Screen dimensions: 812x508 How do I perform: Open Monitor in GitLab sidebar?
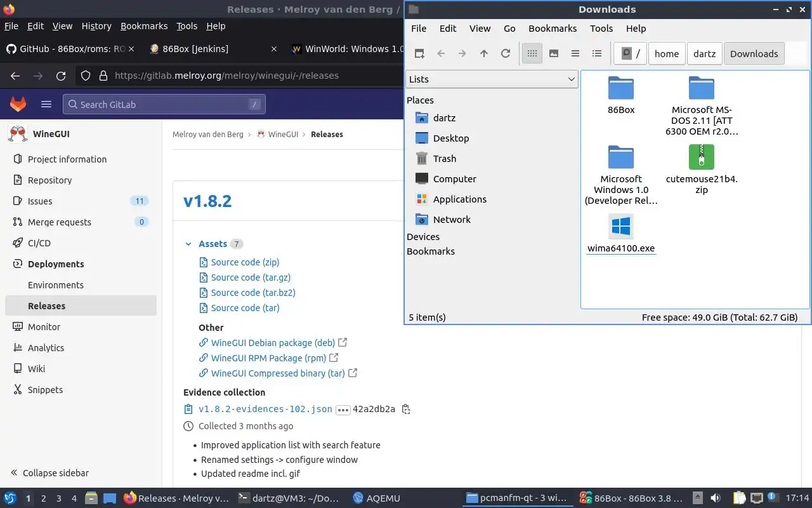[81, 327]
